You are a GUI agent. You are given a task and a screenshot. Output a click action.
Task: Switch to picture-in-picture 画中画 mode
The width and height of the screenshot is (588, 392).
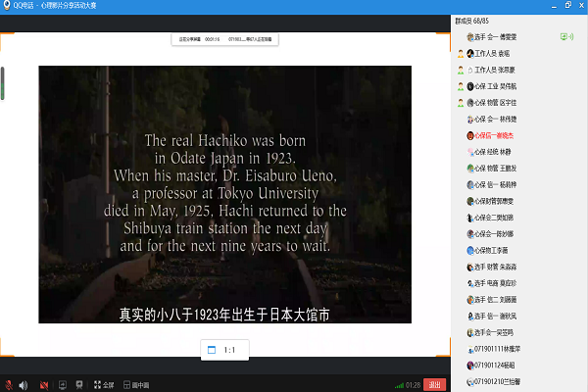click(x=136, y=385)
